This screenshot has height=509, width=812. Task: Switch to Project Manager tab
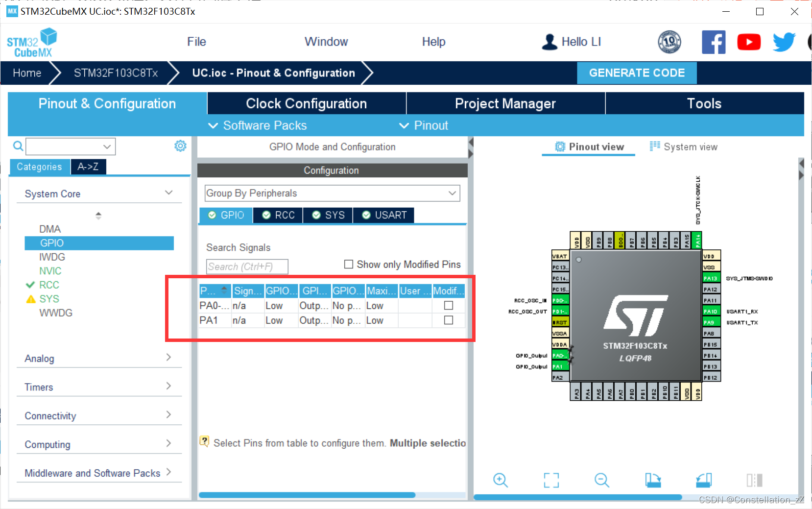click(x=505, y=103)
